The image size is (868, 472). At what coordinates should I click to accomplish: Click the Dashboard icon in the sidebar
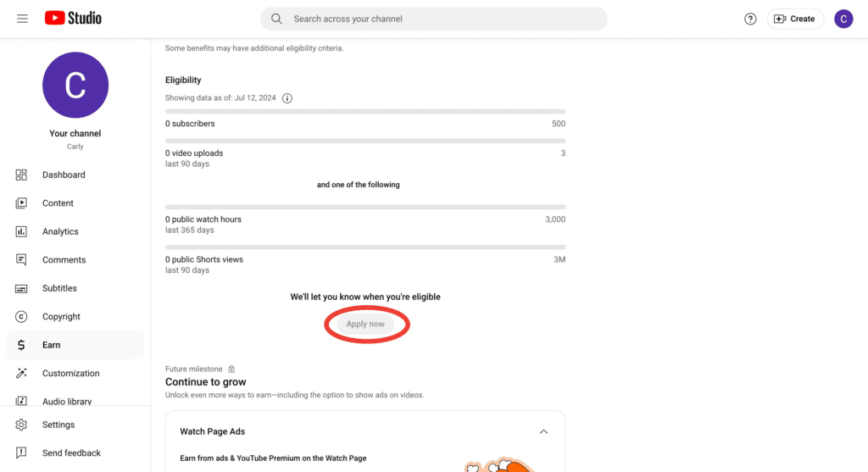21,175
